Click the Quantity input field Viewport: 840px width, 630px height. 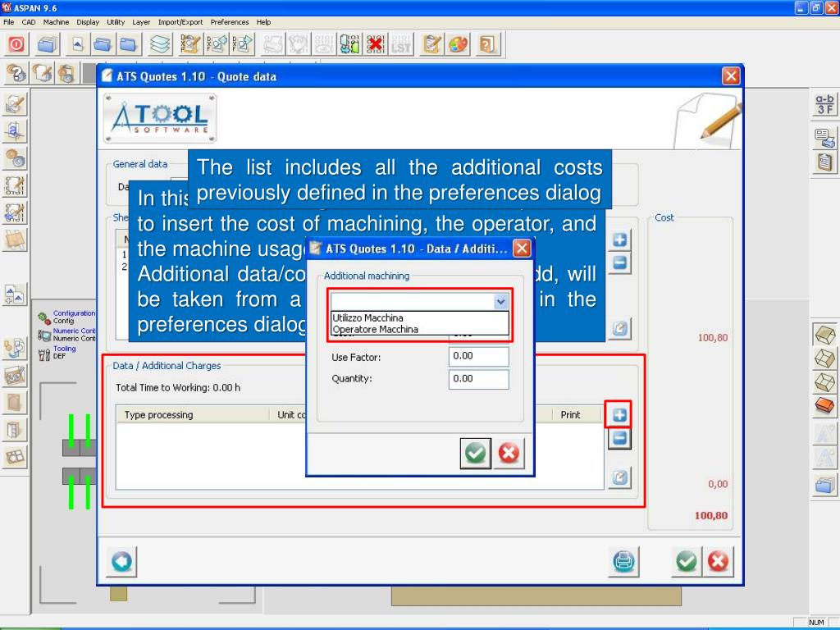click(x=478, y=379)
